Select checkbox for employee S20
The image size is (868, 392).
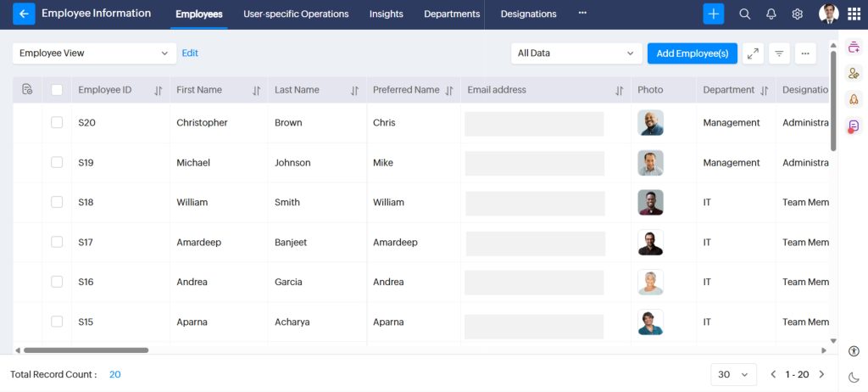(57, 122)
